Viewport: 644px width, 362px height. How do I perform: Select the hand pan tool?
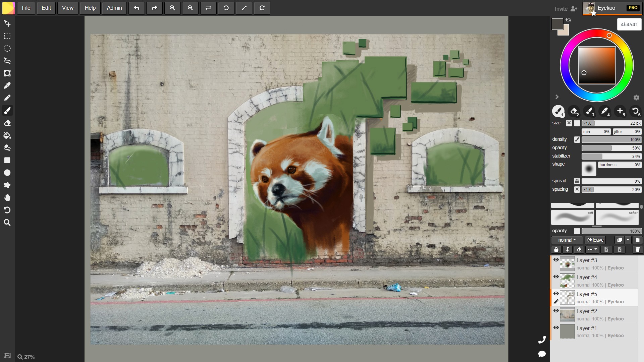(x=7, y=197)
